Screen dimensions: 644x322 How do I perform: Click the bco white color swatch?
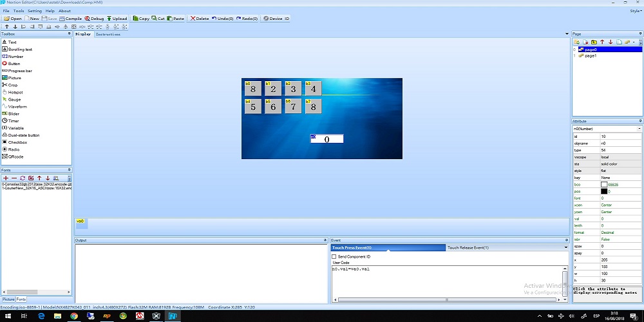[x=604, y=184]
